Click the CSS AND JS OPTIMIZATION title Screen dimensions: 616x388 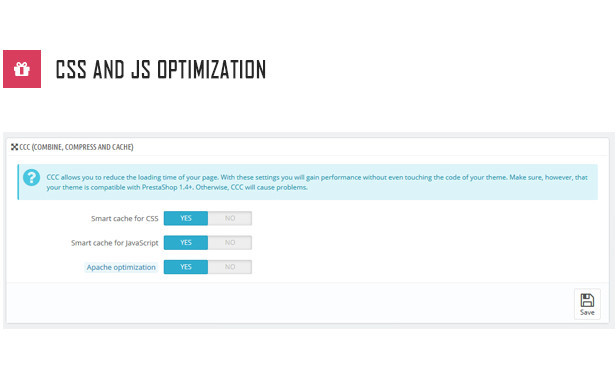point(161,70)
